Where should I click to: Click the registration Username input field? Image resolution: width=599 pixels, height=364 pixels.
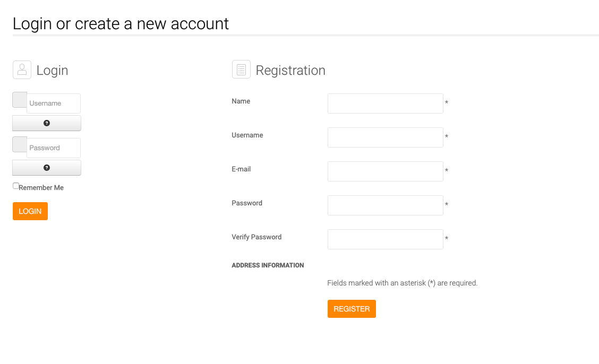click(385, 137)
